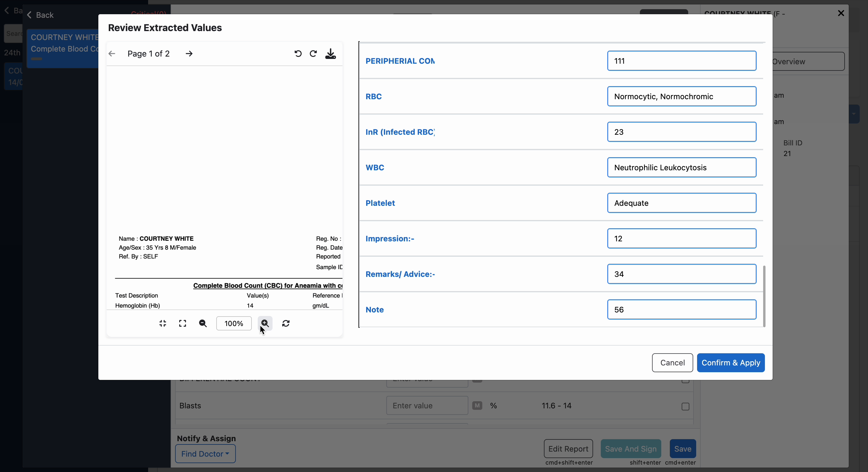
Task: Go to the next page of the document
Action: pyautogui.click(x=189, y=54)
